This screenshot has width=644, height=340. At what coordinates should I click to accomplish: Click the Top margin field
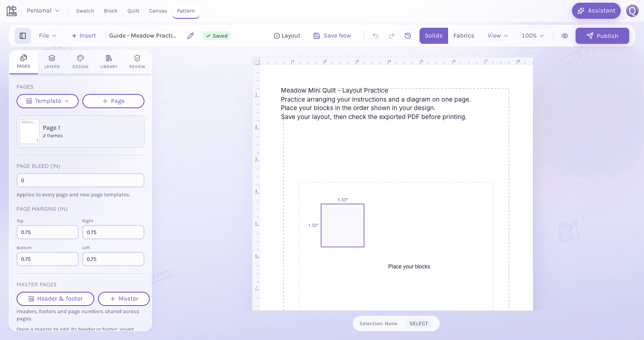tap(47, 232)
